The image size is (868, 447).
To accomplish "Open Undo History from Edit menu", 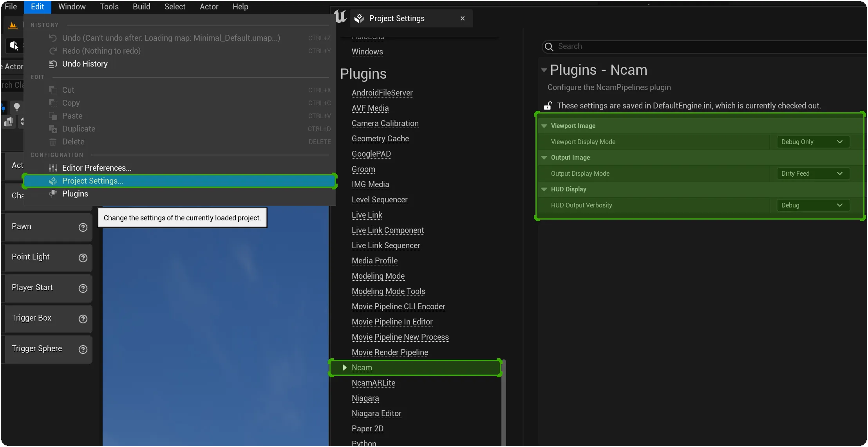I will point(180,64).
